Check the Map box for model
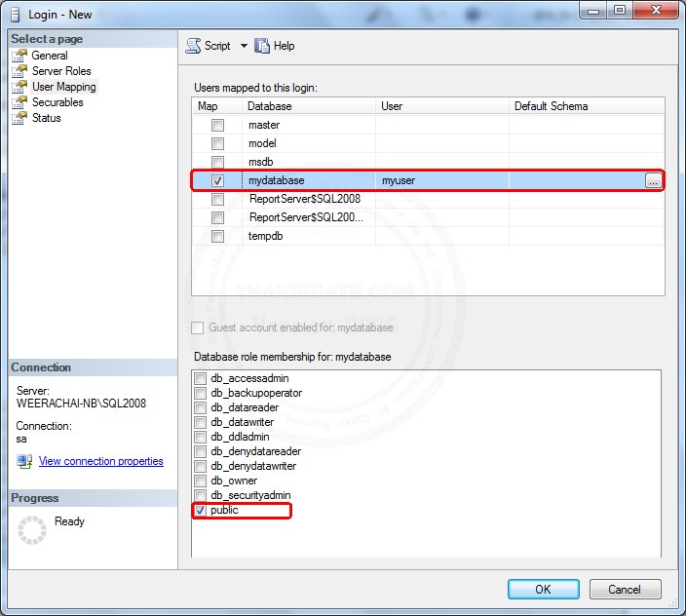 coord(217,143)
